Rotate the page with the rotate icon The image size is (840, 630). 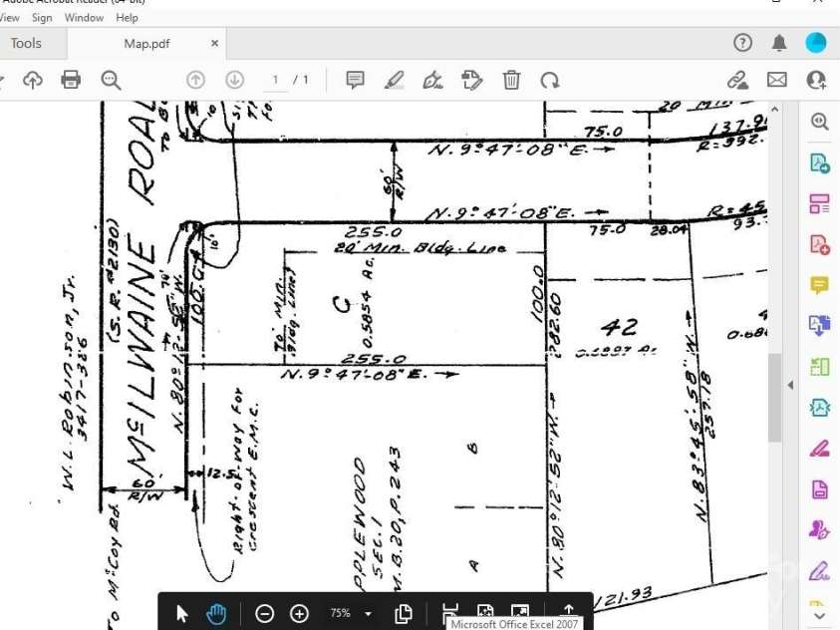[550, 80]
